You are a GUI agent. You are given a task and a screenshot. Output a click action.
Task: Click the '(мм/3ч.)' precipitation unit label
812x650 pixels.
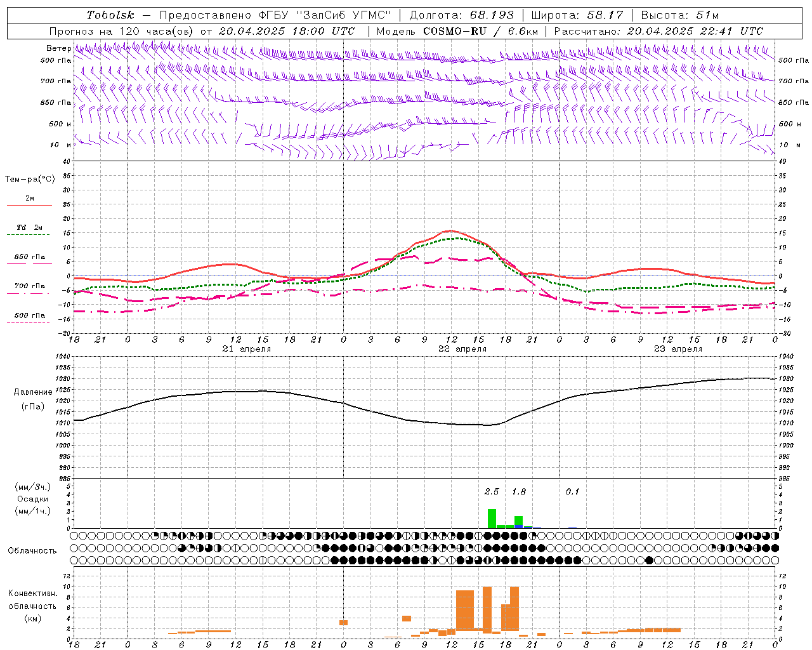[x=32, y=487]
